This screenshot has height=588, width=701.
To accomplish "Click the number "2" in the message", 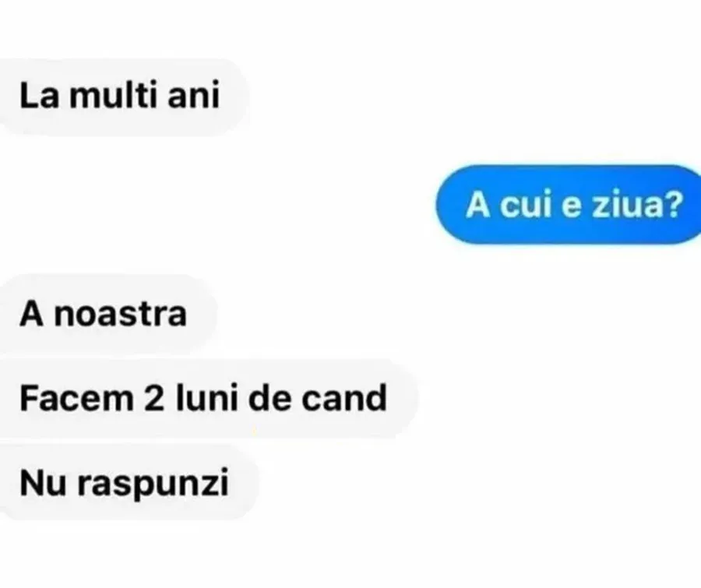I will point(155,399).
